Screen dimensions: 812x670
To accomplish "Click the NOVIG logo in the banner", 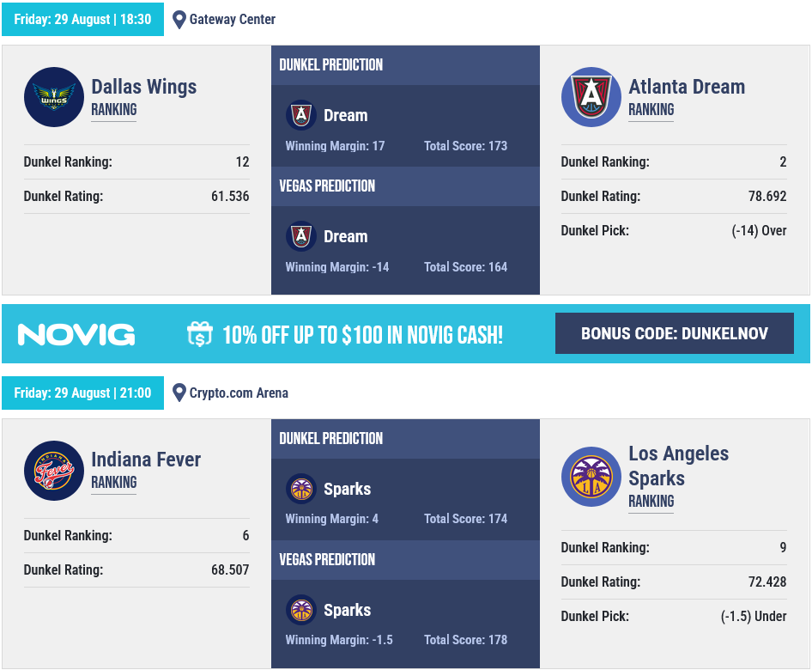I will [x=76, y=335].
